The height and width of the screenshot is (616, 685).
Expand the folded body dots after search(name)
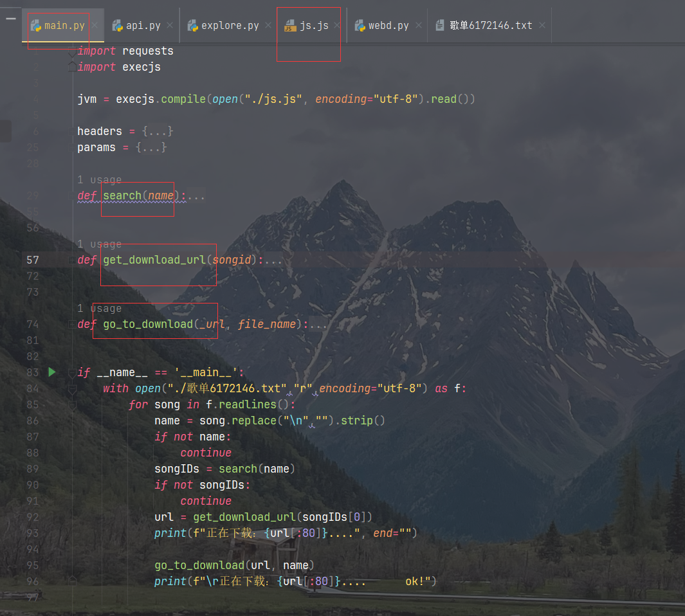click(196, 196)
